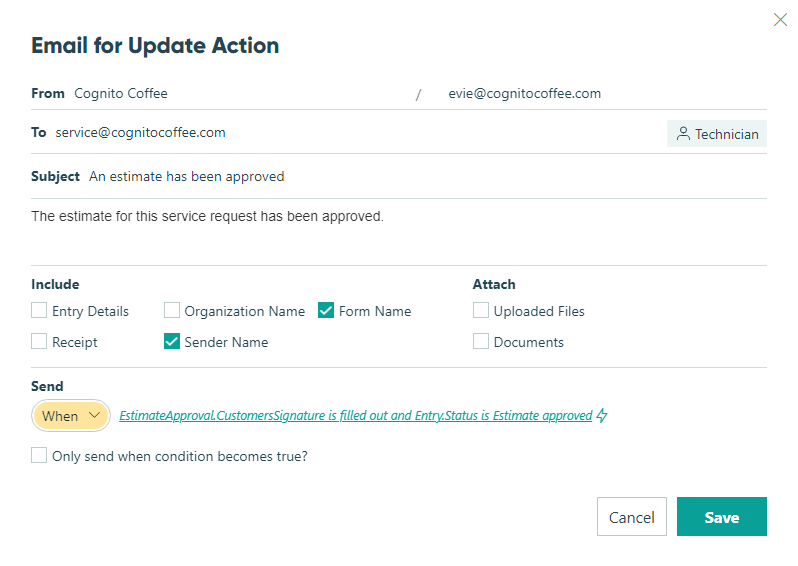The height and width of the screenshot is (566, 798).
Task: Tick the Receipt checkbox
Action: click(x=39, y=341)
